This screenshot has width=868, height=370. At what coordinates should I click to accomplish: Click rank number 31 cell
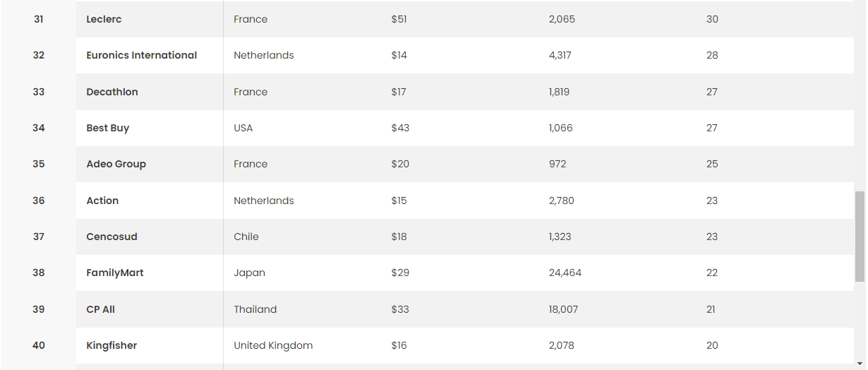[x=39, y=19]
